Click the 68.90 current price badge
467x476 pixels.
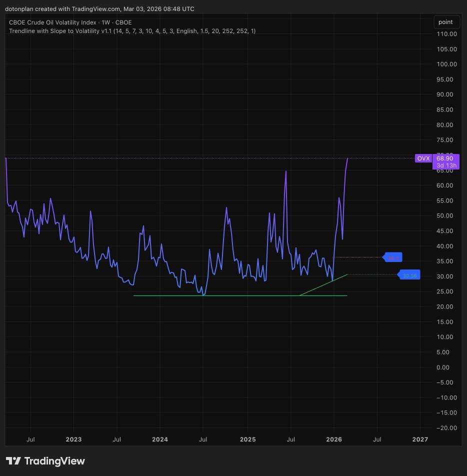tap(445, 158)
